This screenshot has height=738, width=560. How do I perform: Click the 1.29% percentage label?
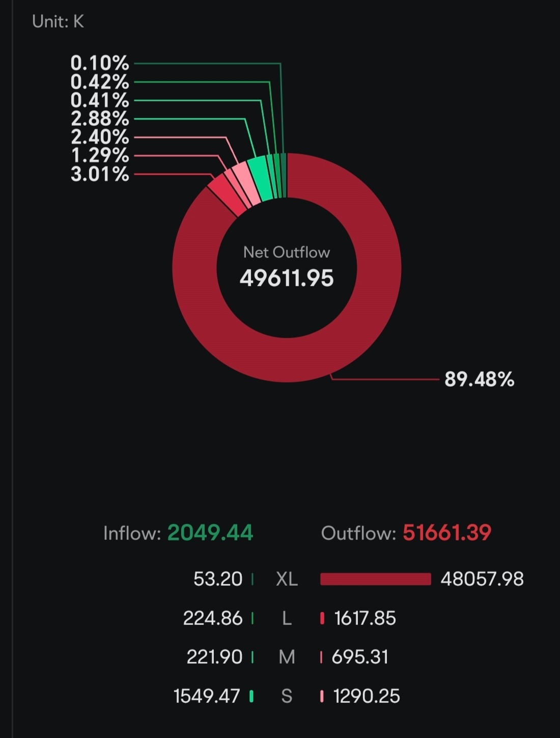click(100, 155)
